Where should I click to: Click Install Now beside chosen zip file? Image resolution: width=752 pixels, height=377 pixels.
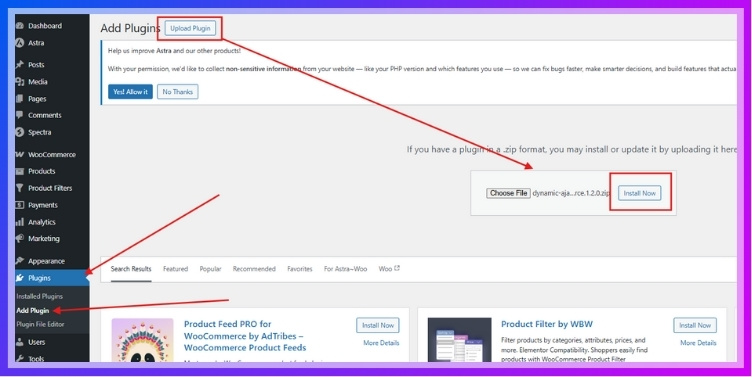[639, 193]
